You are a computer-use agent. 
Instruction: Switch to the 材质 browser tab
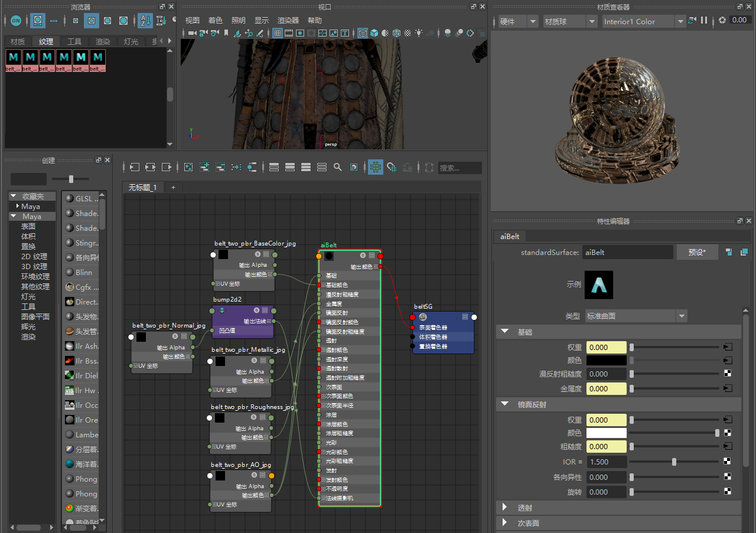coord(18,41)
